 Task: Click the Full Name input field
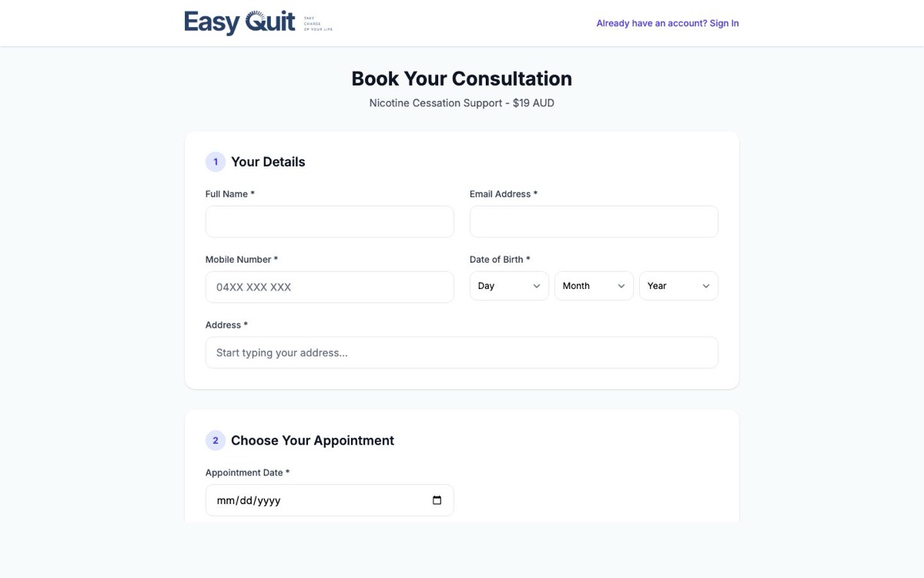point(329,221)
